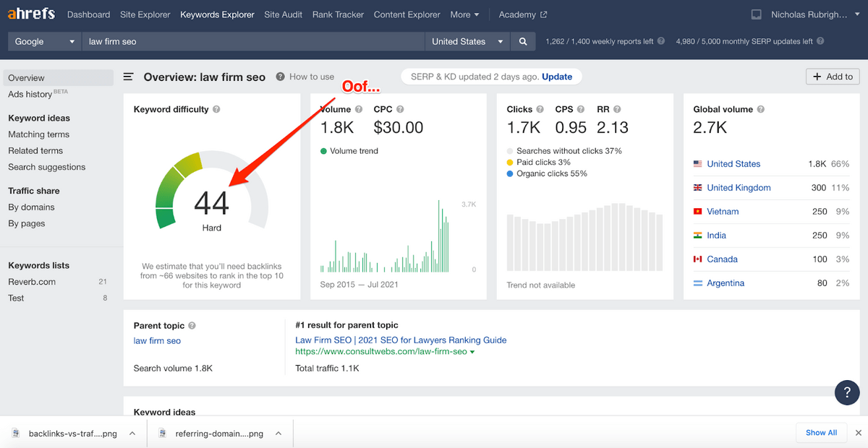Go to Site Explorer tab
The image size is (868, 448).
coord(145,14)
